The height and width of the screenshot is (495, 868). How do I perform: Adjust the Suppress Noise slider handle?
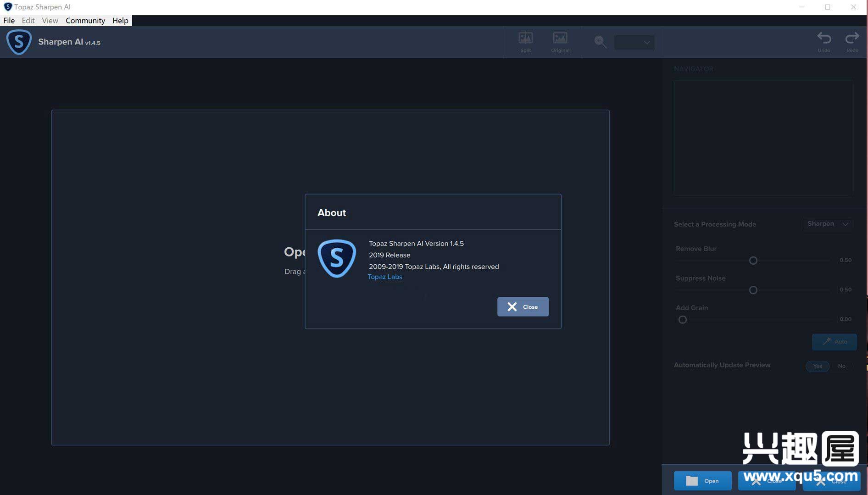click(x=753, y=290)
